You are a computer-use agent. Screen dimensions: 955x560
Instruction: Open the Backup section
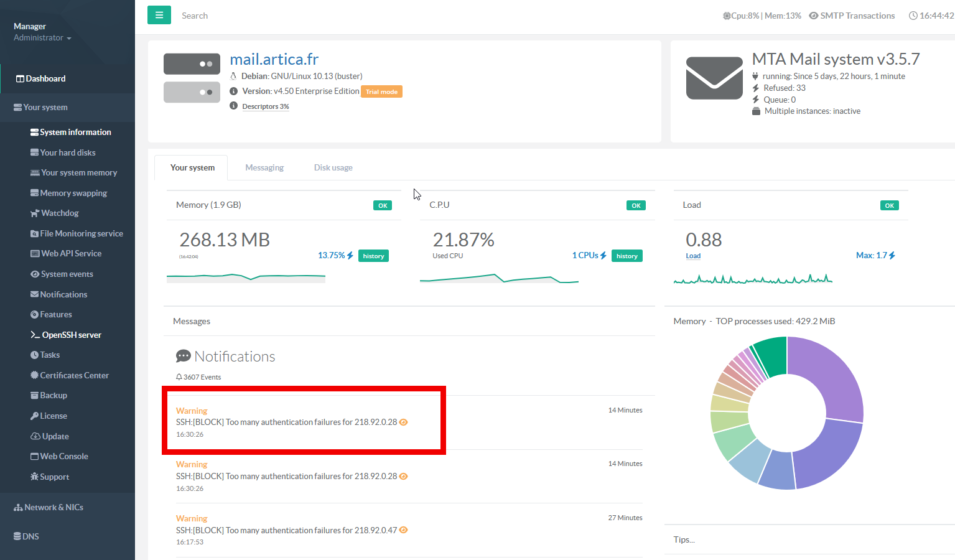[x=53, y=395]
